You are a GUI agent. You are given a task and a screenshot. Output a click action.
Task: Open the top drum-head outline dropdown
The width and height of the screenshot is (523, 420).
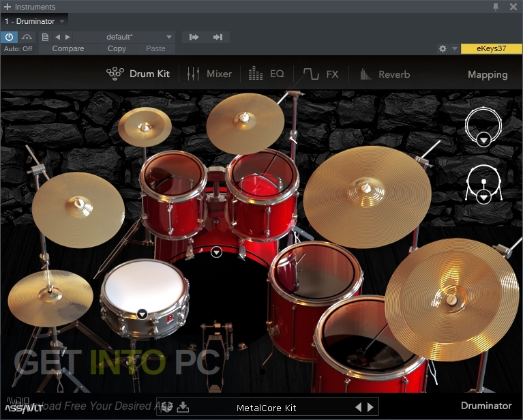tap(483, 139)
